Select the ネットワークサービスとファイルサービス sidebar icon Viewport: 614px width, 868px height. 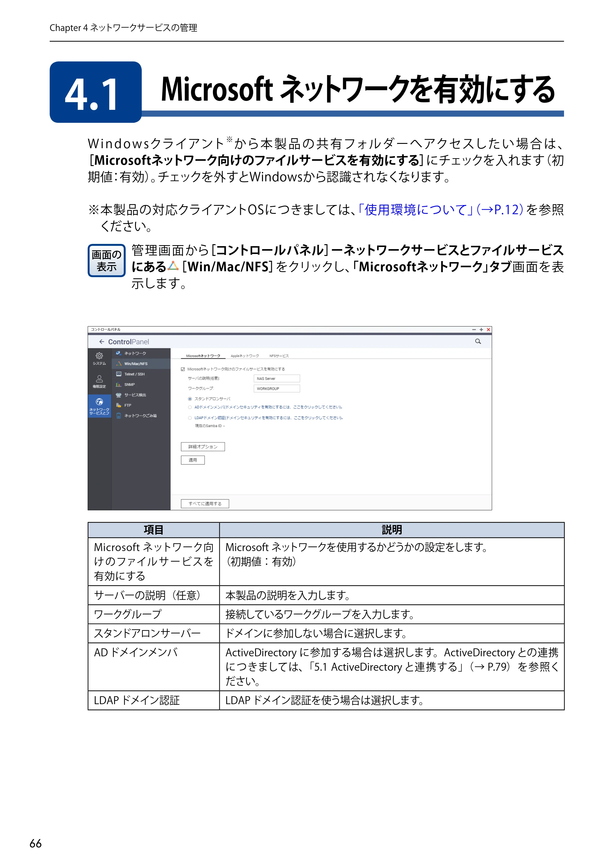tap(99, 407)
